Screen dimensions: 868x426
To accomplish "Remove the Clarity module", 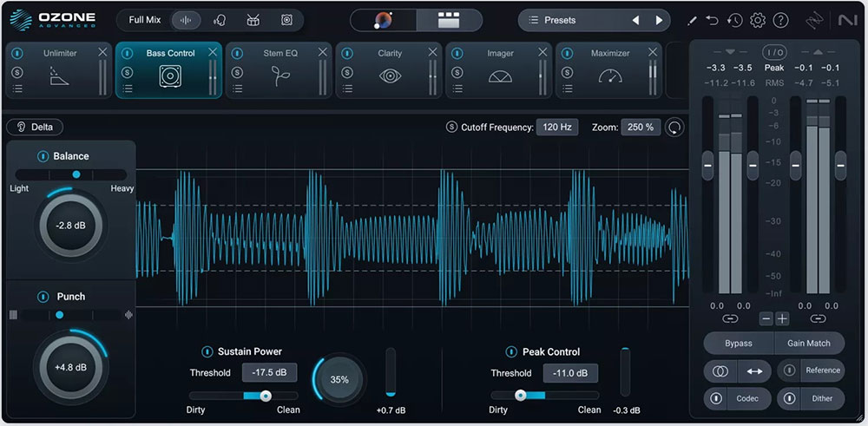I will (x=433, y=52).
